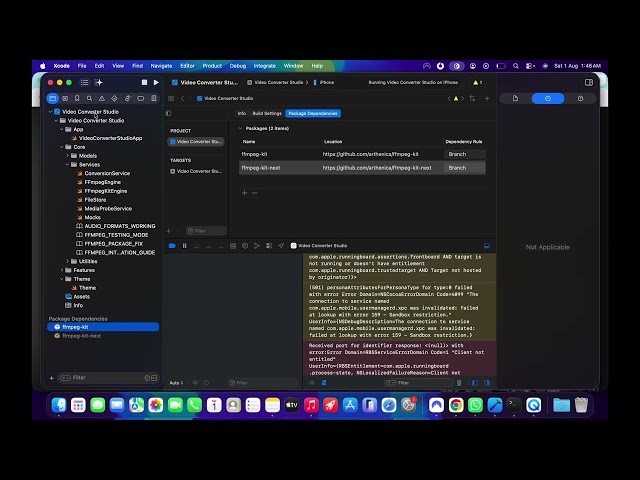Hide the debug area using top-right debug bar toggle

point(487,246)
